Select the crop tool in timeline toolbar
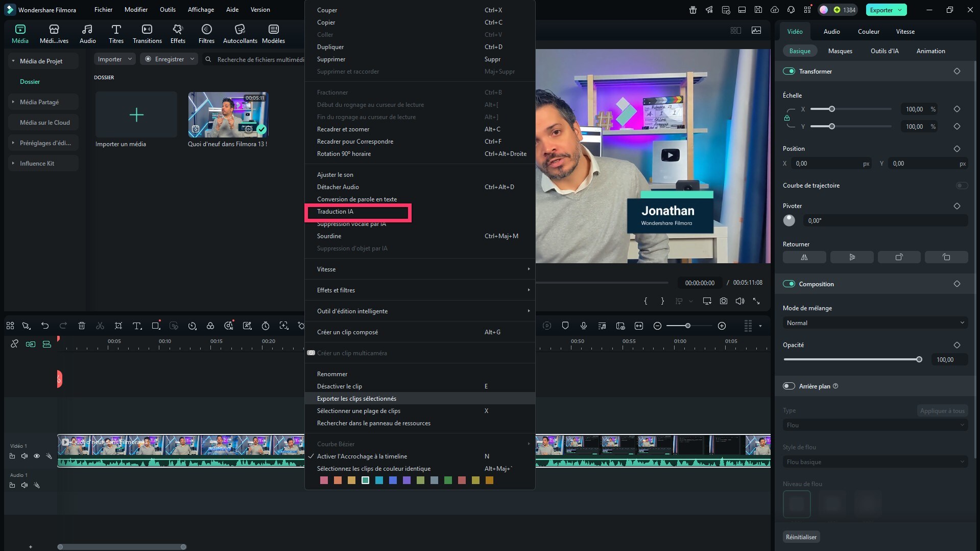 click(118, 326)
